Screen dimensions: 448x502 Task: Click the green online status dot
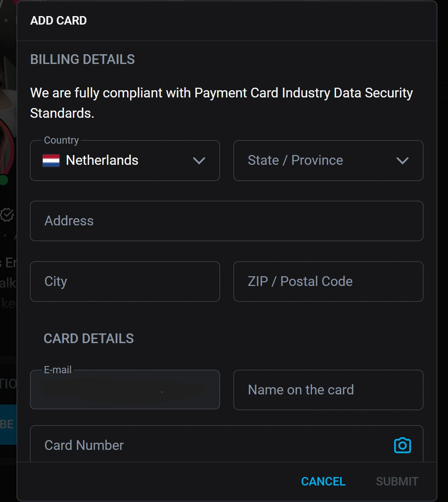pos(4,180)
